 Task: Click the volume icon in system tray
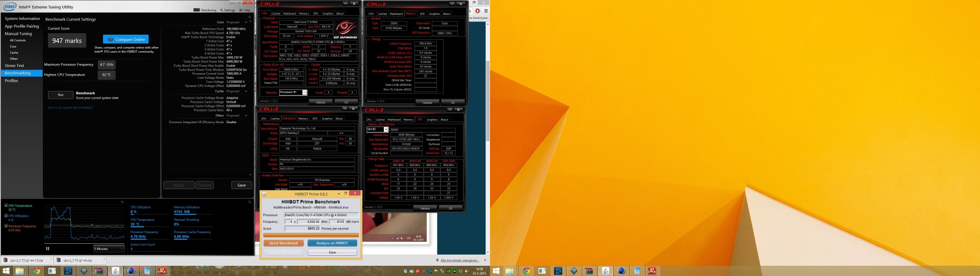coord(466,271)
